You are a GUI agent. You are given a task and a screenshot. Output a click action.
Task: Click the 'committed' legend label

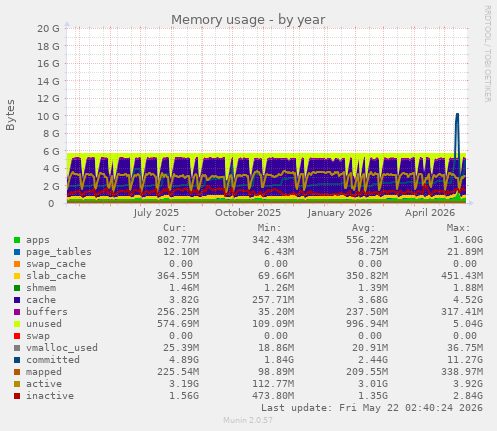[x=53, y=360]
